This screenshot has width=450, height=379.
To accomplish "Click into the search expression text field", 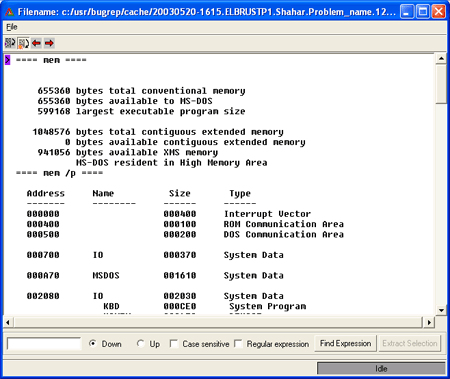I will [x=44, y=344].
